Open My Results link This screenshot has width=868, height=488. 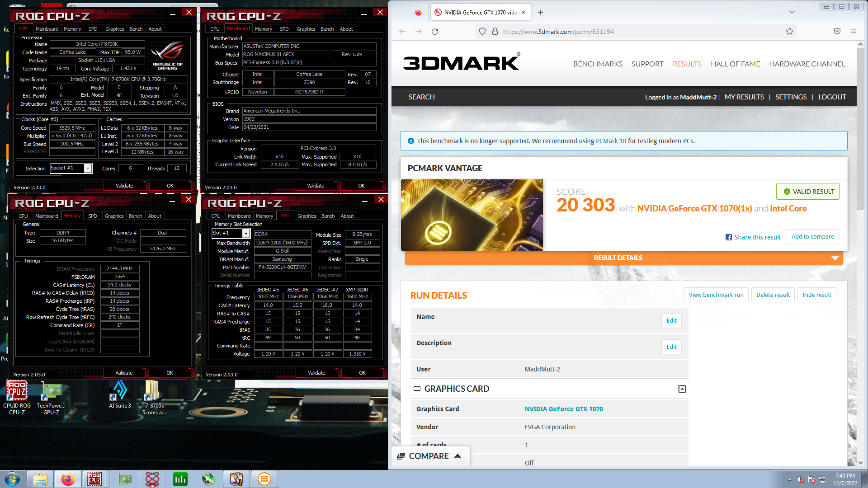coord(744,97)
